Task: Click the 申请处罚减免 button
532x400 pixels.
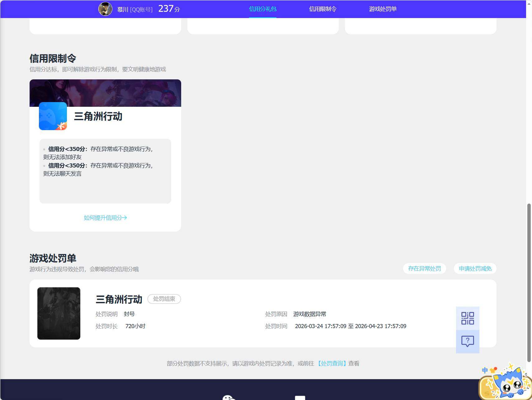Action: (x=475, y=268)
